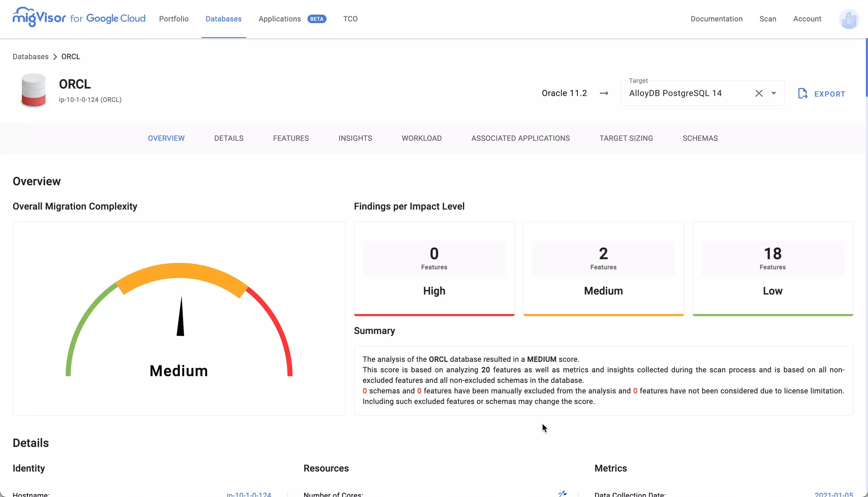Open the TARGET SIZING tab

click(x=626, y=138)
